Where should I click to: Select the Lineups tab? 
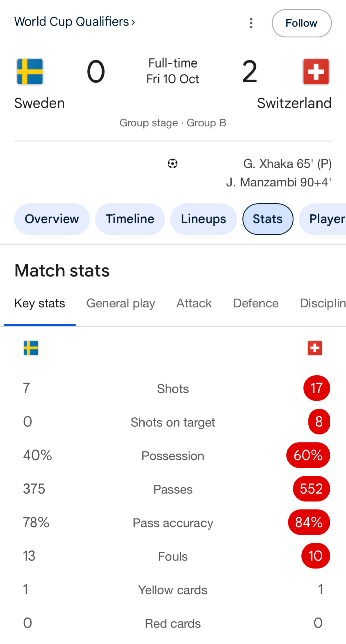click(204, 219)
